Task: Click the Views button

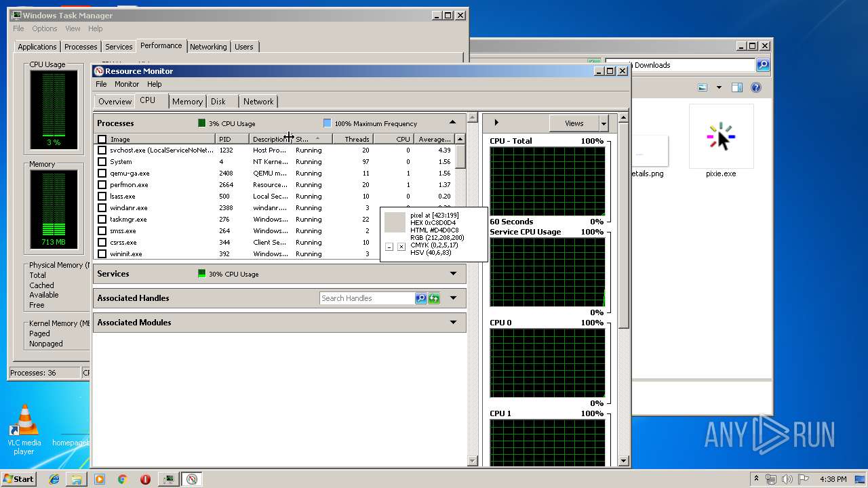Action: click(x=574, y=123)
